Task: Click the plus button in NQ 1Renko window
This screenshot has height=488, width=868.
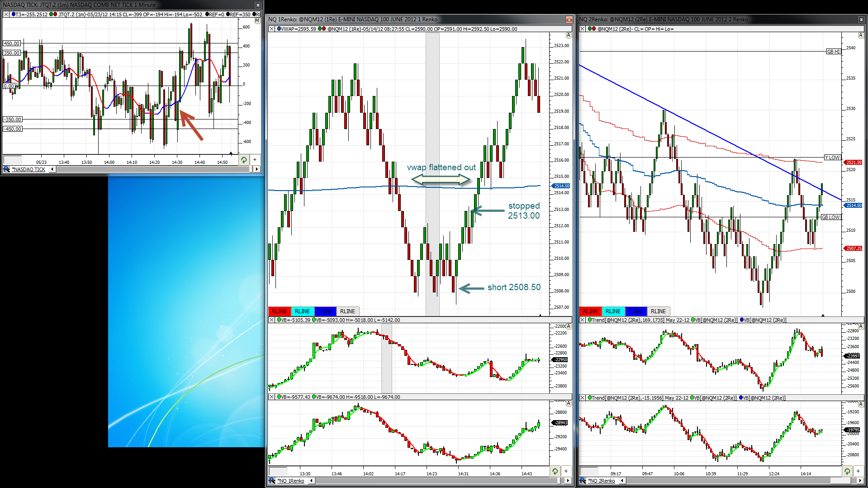Action: (566, 471)
